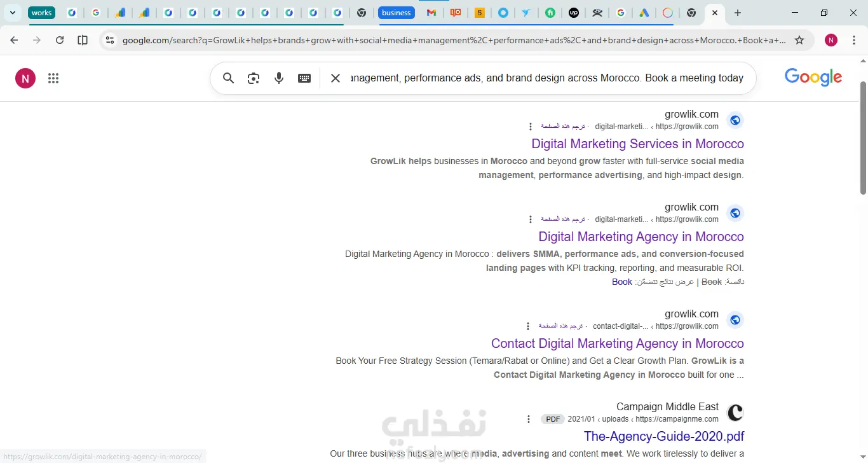Open the Google account N avatar
This screenshot has width=868, height=463.
(25, 78)
